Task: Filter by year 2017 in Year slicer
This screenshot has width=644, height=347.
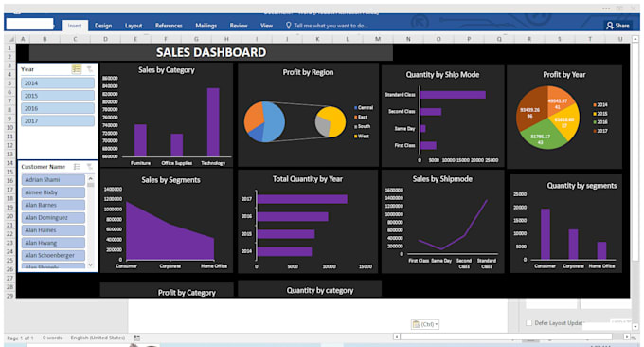Action: point(58,120)
